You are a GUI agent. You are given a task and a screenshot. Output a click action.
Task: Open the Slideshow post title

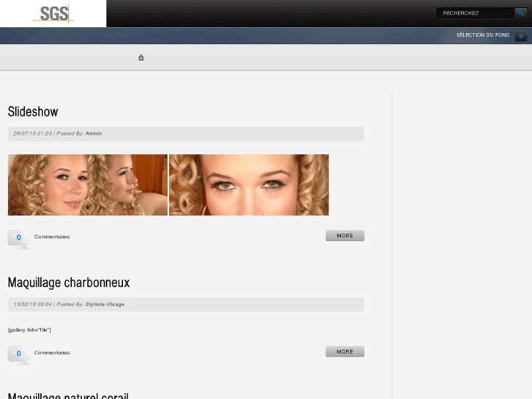point(33,112)
